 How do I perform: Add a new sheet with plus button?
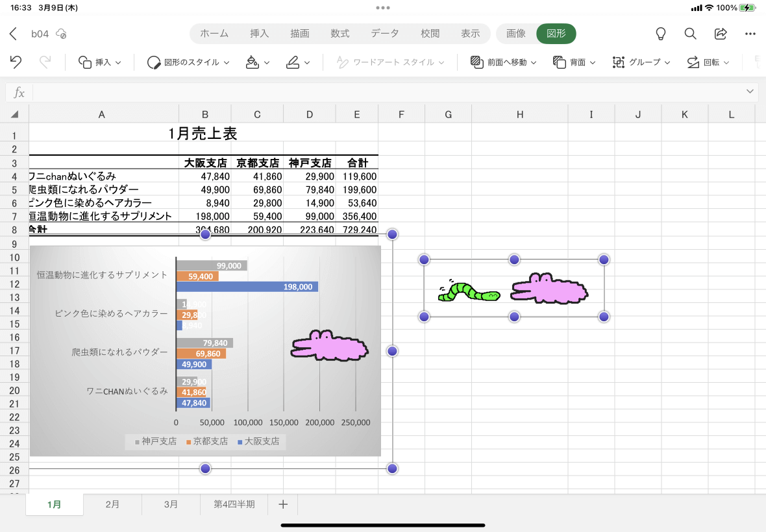[x=283, y=504]
